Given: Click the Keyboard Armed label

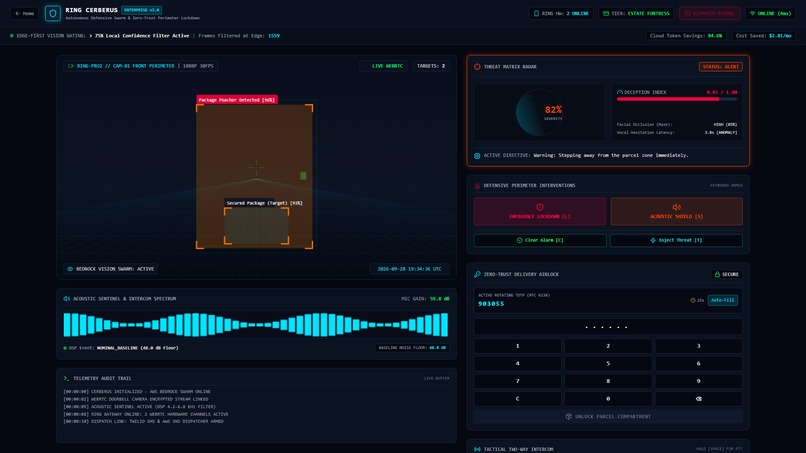Looking at the screenshot, I should (x=726, y=186).
